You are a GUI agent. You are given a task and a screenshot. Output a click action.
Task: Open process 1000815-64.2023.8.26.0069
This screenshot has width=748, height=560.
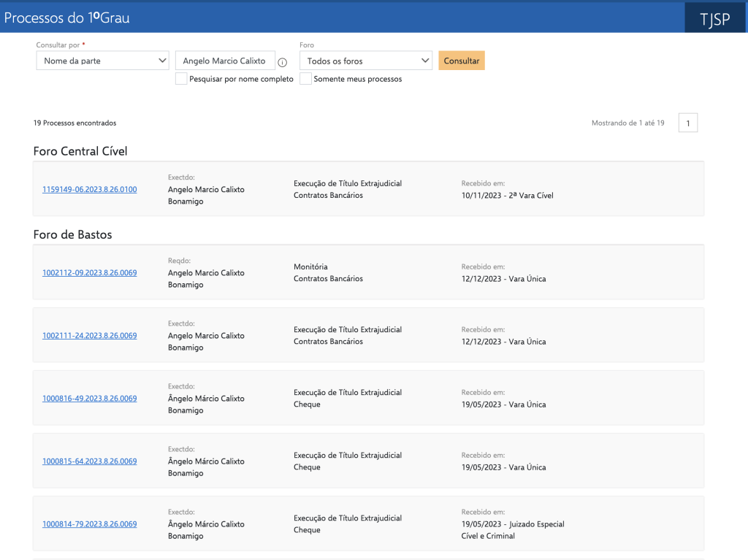[x=89, y=461]
